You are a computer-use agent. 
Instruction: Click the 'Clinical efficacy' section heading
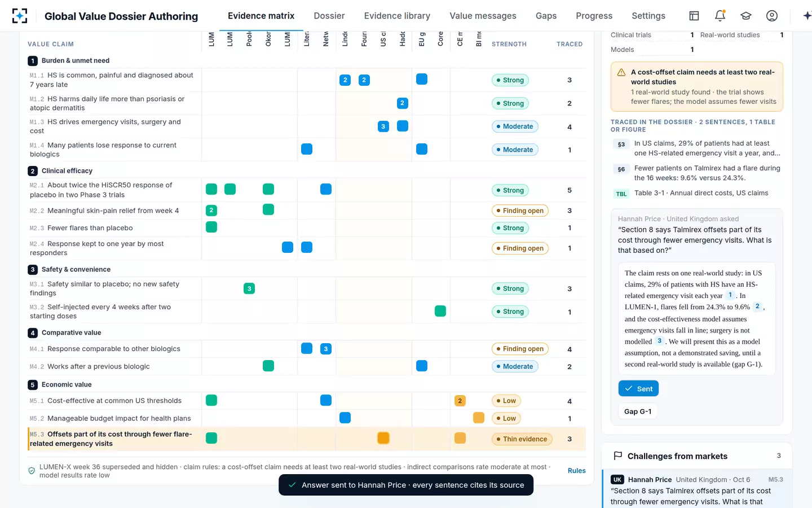tap(67, 170)
